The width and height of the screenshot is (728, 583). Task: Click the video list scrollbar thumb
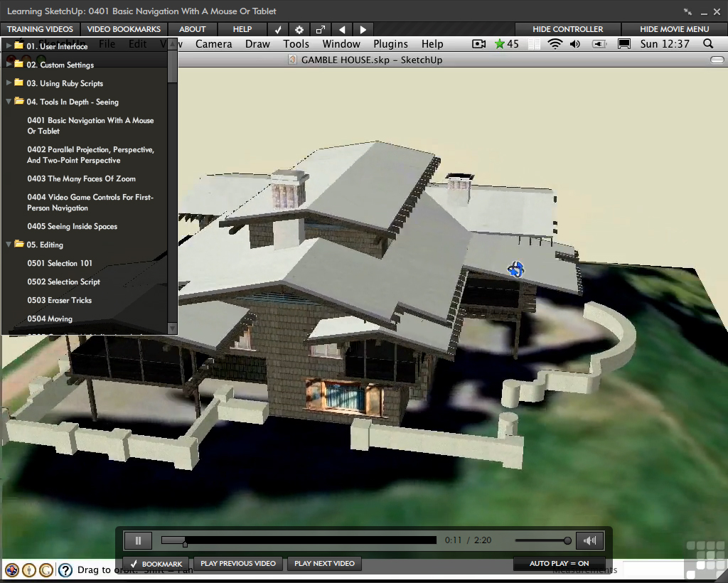pyautogui.click(x=172, y=66)
